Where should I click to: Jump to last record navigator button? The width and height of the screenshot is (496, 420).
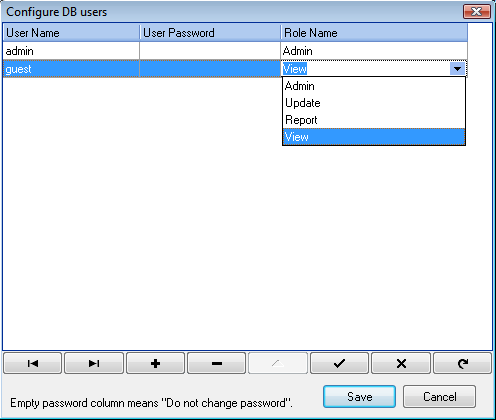(94, 363)
